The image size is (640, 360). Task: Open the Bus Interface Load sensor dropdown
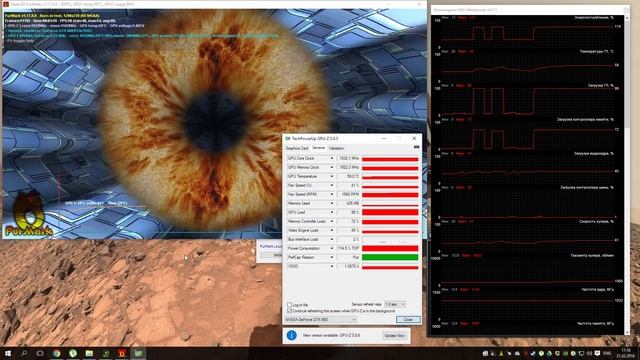coord(331,239)
